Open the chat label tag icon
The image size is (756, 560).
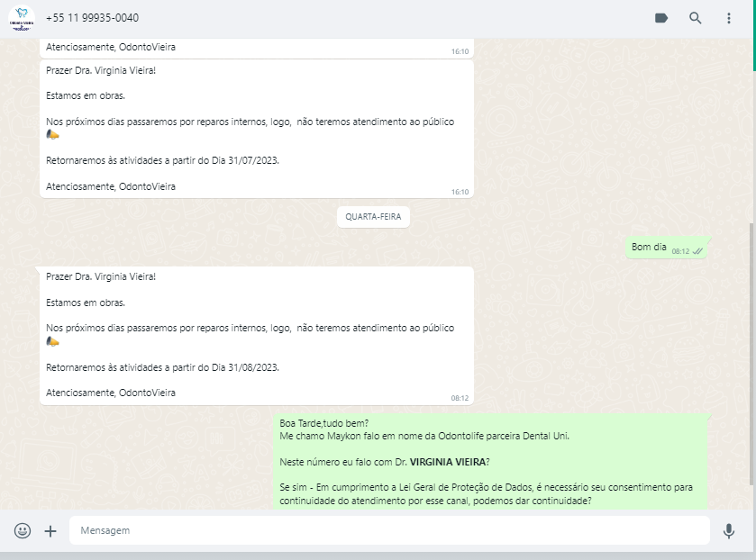[x=661, y=18]
